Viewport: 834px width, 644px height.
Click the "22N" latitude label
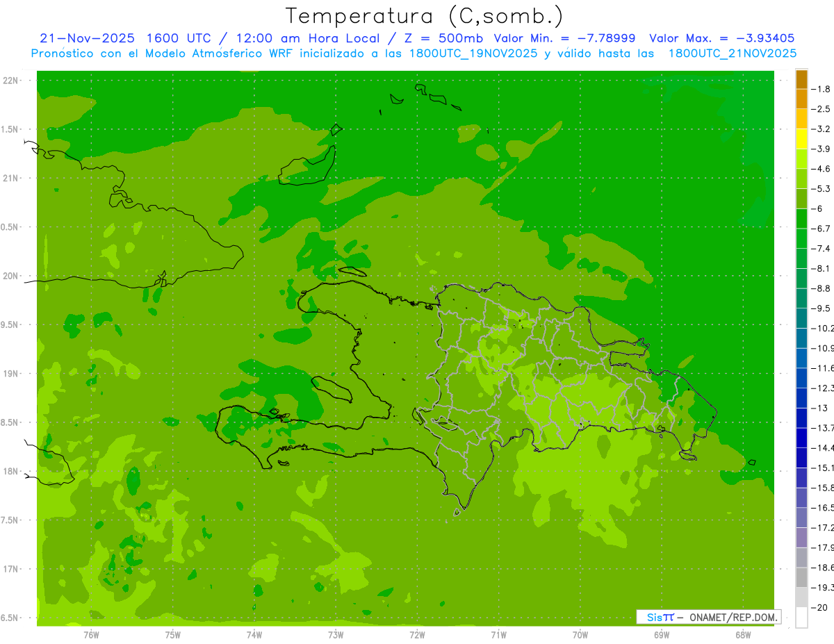[x=12, y=81]
